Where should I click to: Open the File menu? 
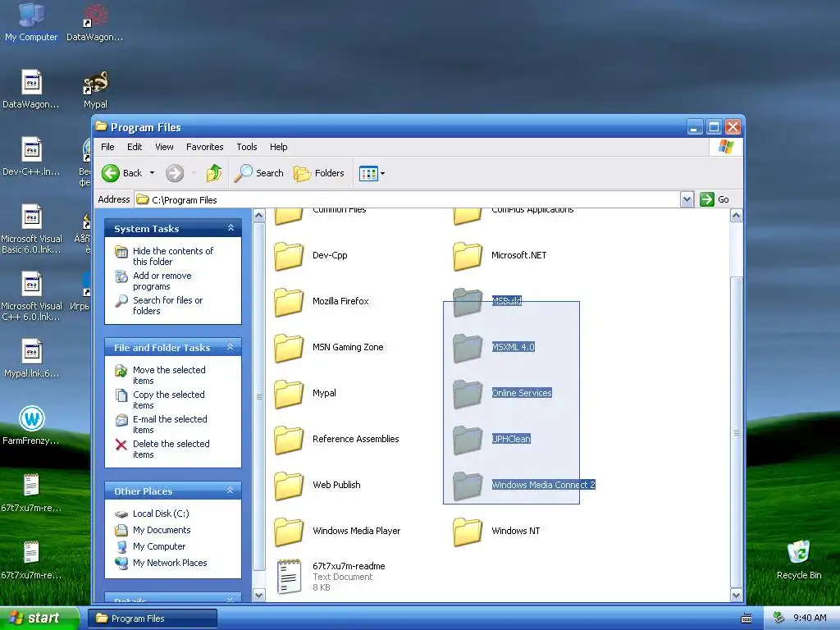point(107,147)
